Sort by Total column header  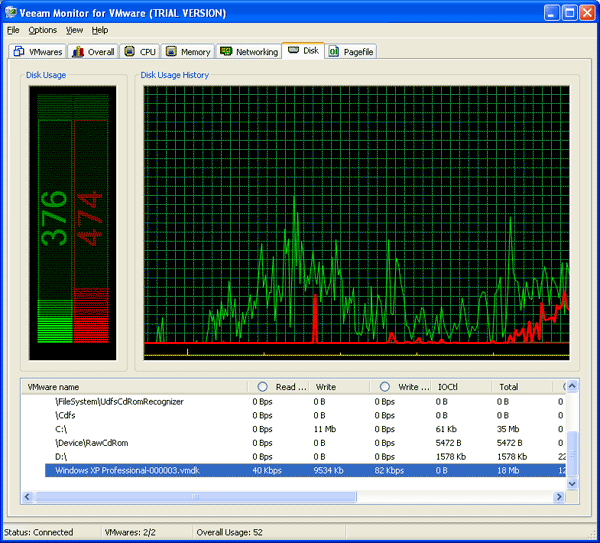coord(522,387)
